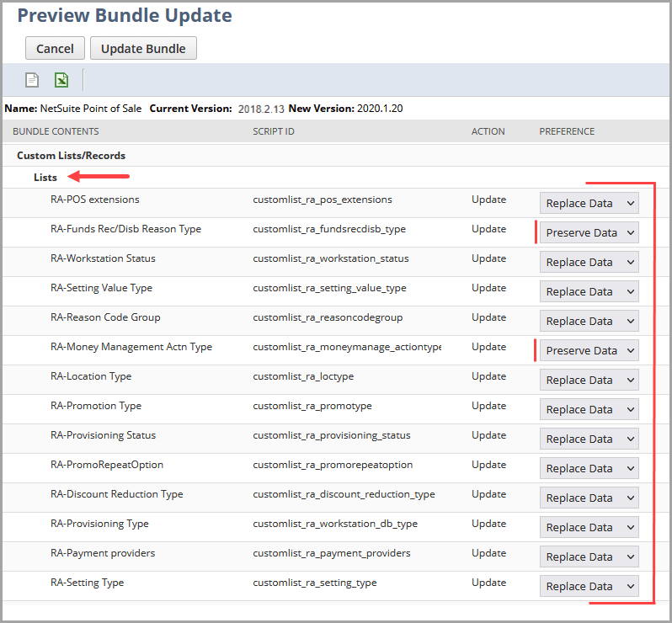Open preference dropdown for RA-POS extensions
This screenshot has height=623, width=672.
[x=589, y=203]
